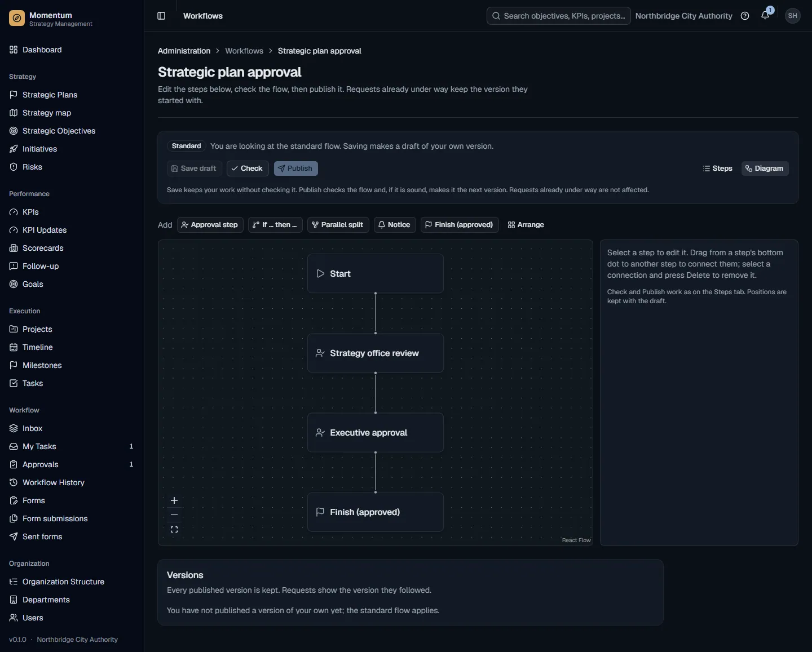Image resolution: width=812 pixels, height=652 pixels.
Task: Open Initiatives in the sidebar
Action: point(72,149)
